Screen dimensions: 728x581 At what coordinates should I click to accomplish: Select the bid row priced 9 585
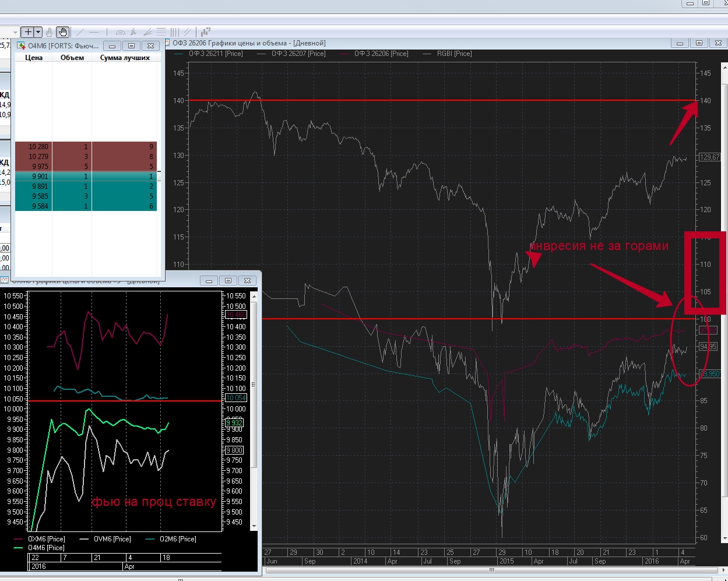tap(86, 196)
